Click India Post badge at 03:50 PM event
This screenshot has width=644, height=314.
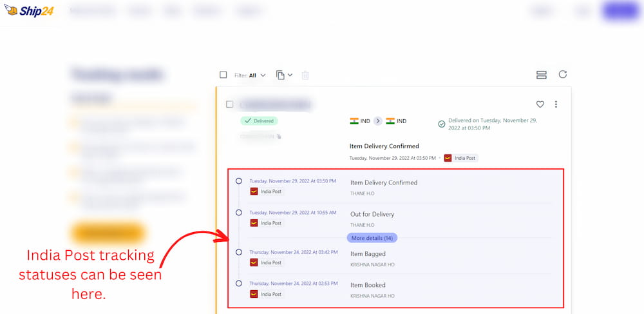click(267, 191)
